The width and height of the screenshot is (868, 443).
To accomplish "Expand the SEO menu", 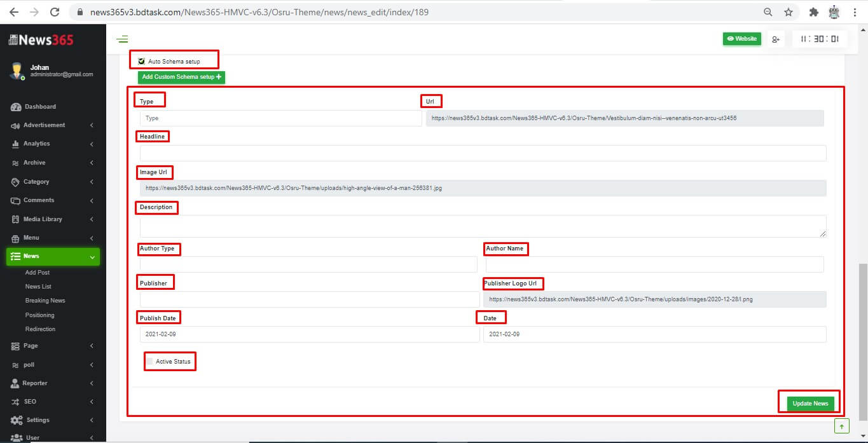I will pyautogui.click(x=29, y=401).
